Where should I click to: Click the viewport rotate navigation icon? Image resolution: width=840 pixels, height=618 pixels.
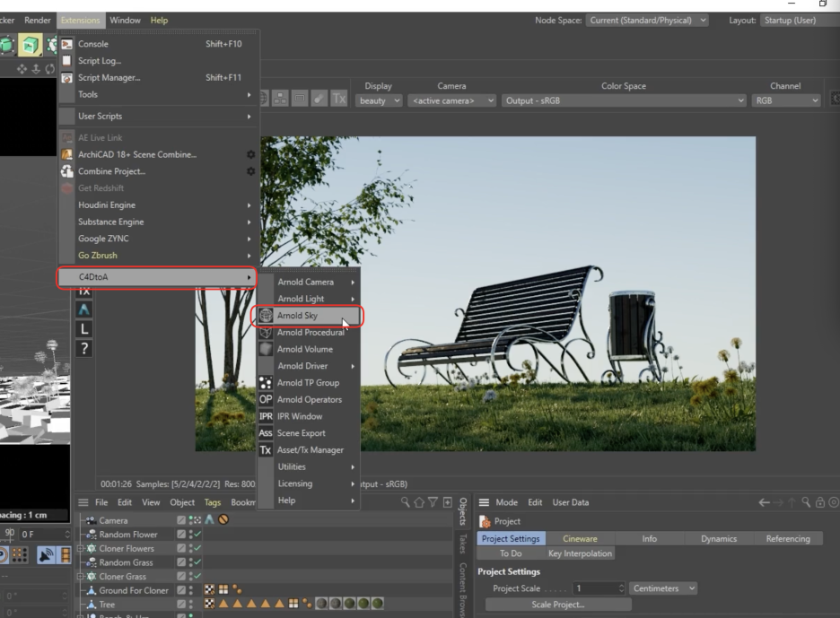(x=50, y=69)
